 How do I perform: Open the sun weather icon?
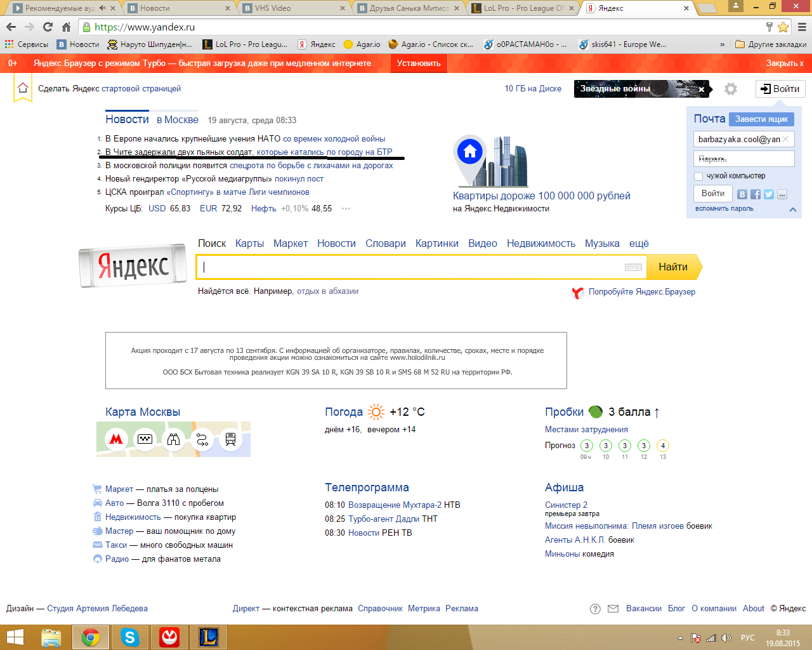click(x=376, y=412)
